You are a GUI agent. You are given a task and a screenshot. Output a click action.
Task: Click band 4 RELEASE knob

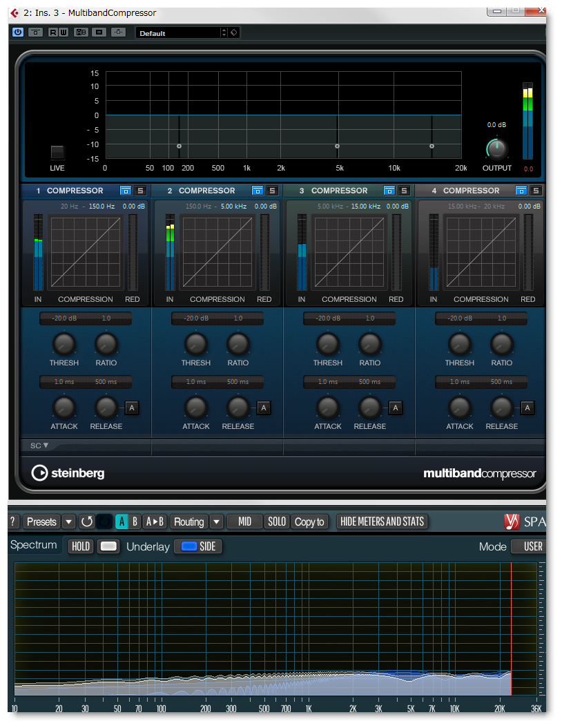click(x=502, y=408)
